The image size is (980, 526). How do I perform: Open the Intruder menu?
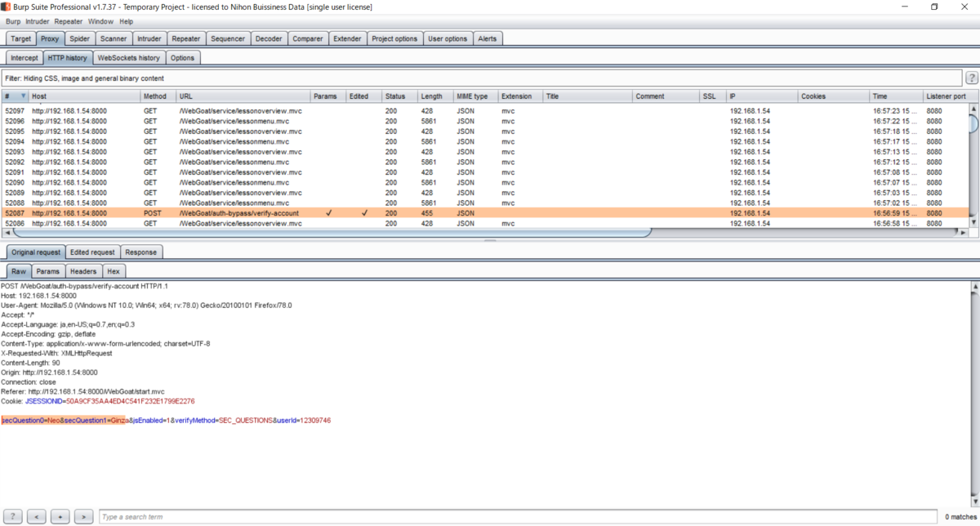[38, 21]
